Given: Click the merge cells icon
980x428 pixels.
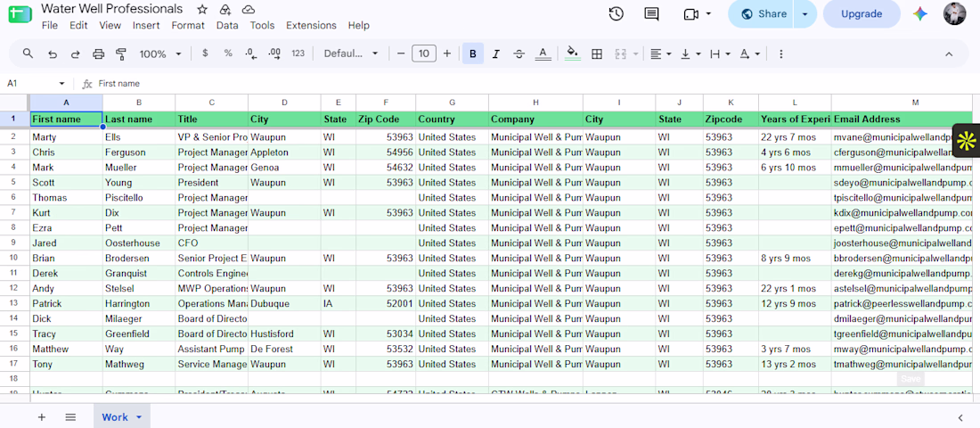Looking at the screenshot, I should [x=621, y=54].
